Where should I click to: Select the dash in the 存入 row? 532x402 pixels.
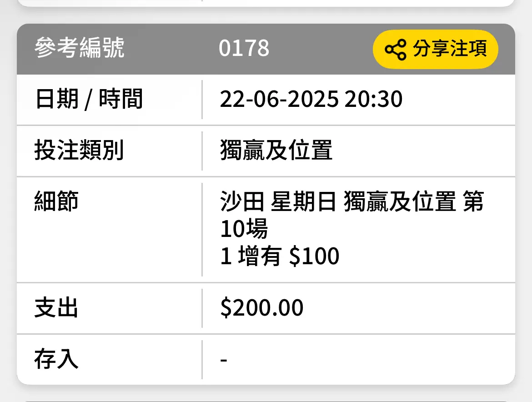(x=224, y=360)
